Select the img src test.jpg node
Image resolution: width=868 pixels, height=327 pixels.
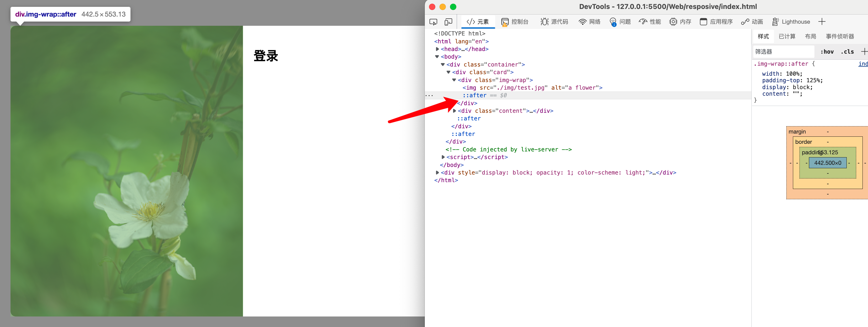tap(532, 88)
